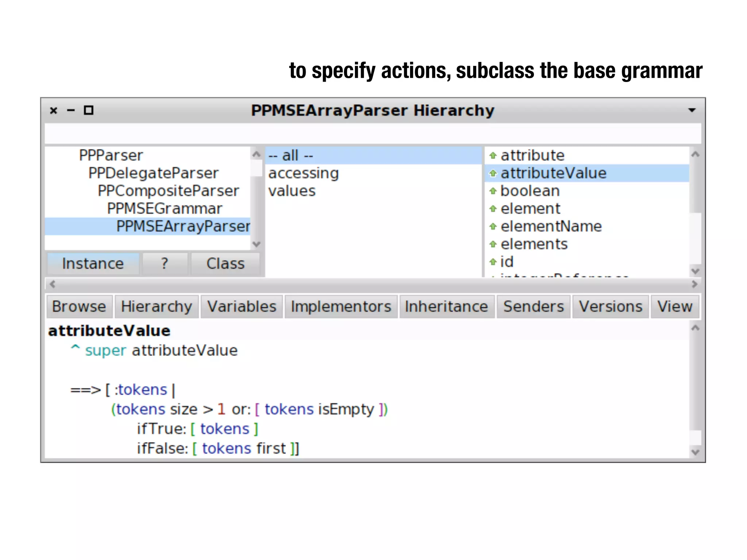
Task: Select the attributeValue method
Action: (x=587, y=173)
